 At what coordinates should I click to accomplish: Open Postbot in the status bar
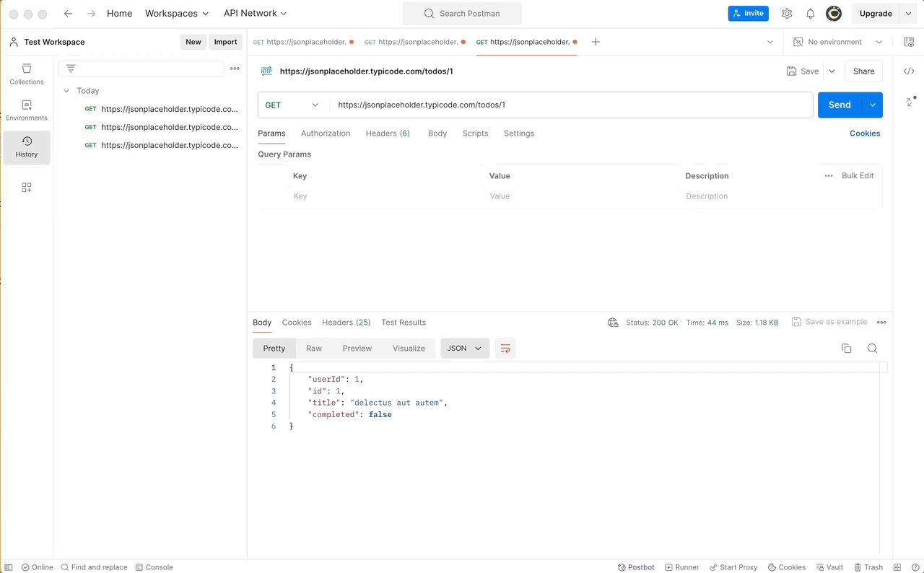636,567
